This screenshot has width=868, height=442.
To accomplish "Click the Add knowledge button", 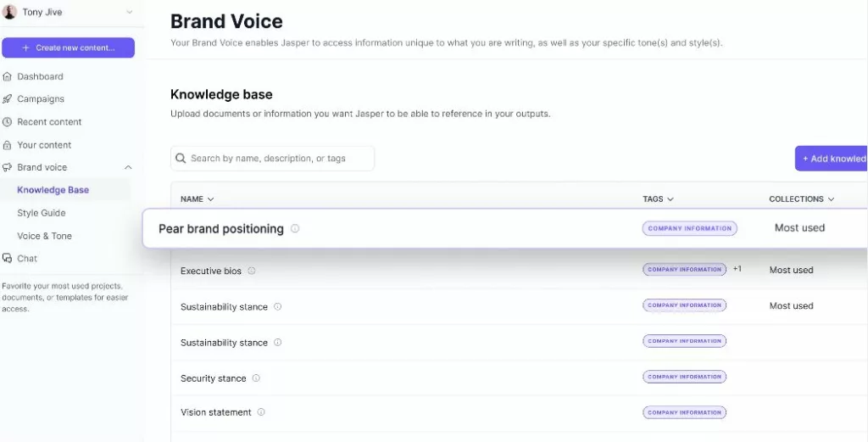I will pyautogui.click(x=832, y=159).
